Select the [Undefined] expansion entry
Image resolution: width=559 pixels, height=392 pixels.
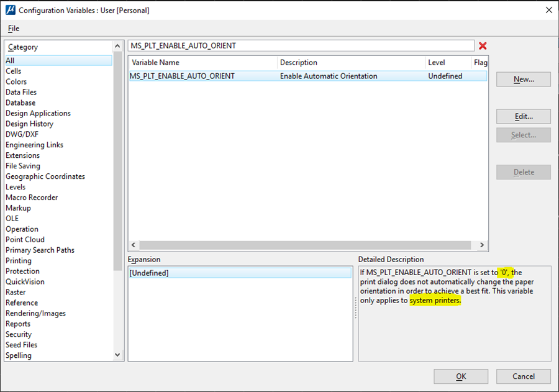(240, 273)
